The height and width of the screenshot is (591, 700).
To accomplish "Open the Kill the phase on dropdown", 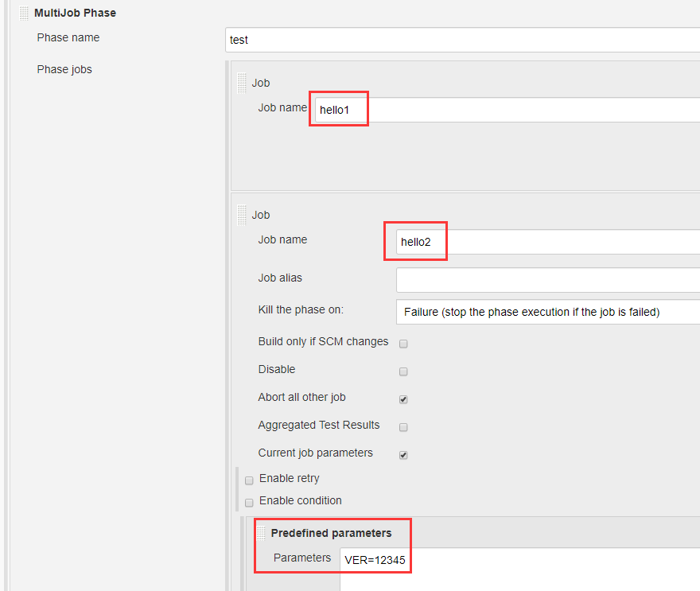I will 548,312.
